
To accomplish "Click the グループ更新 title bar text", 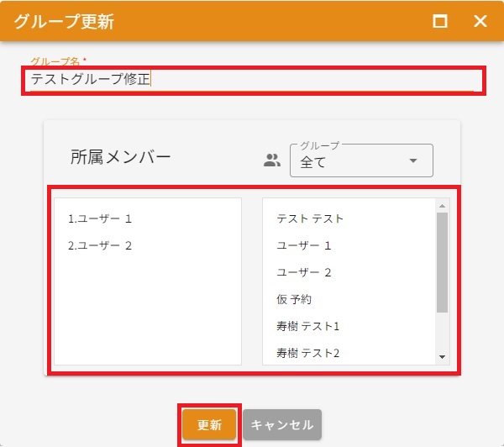I will (x=64, y=21).
